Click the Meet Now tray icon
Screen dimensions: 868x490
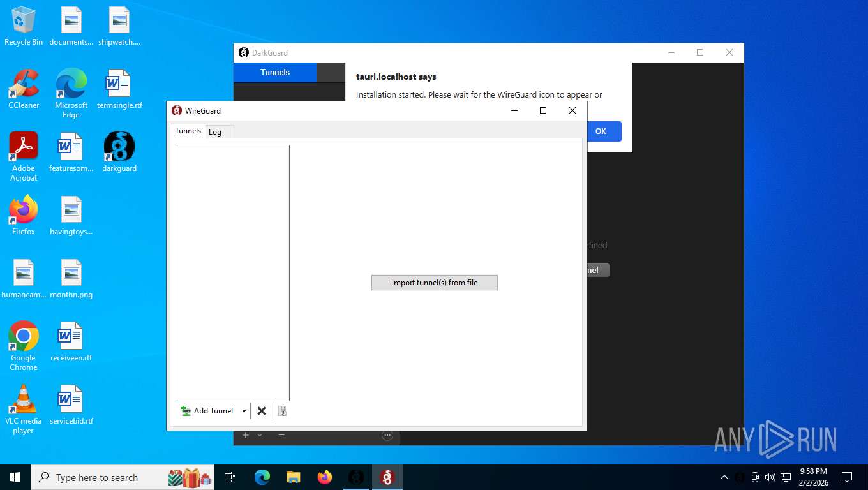pyautogui.click(x=755, y=477)
